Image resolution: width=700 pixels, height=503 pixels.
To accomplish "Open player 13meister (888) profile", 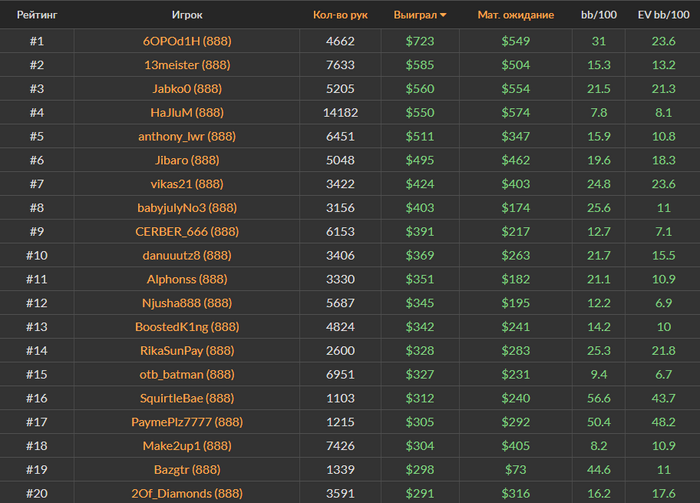I will click(x=186, y=65).
